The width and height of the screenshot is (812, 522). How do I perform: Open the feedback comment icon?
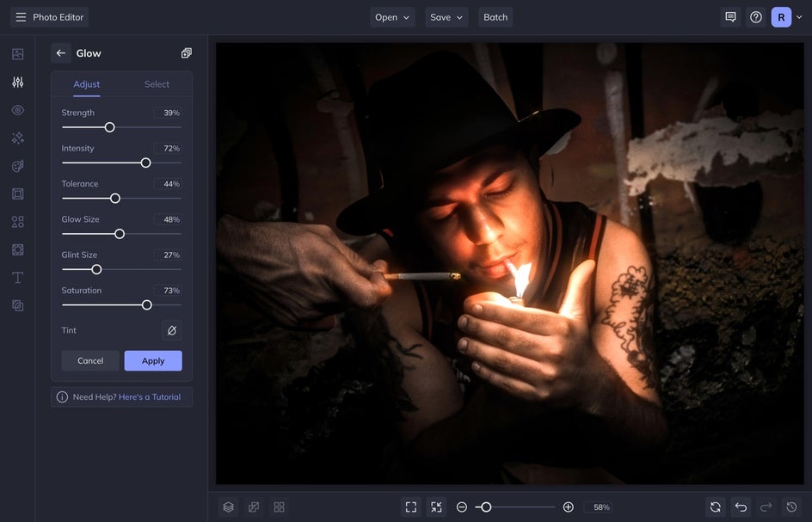tap(730, 17)
